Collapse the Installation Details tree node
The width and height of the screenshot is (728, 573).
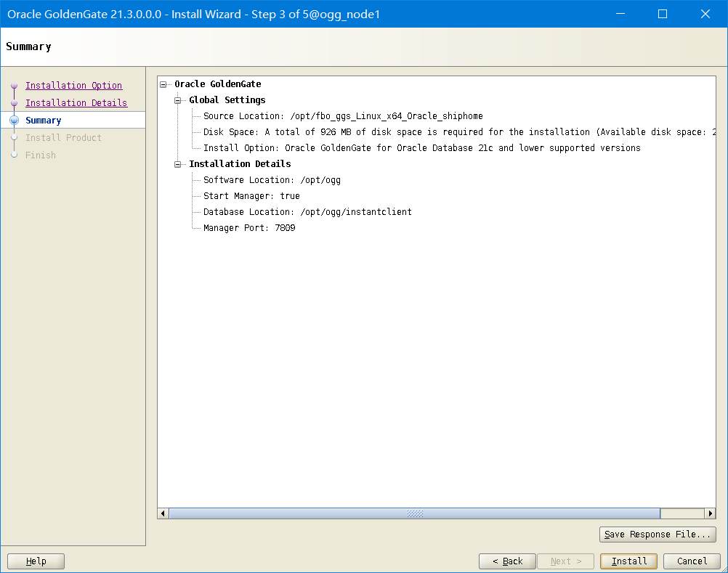click(x=177, y=164)
